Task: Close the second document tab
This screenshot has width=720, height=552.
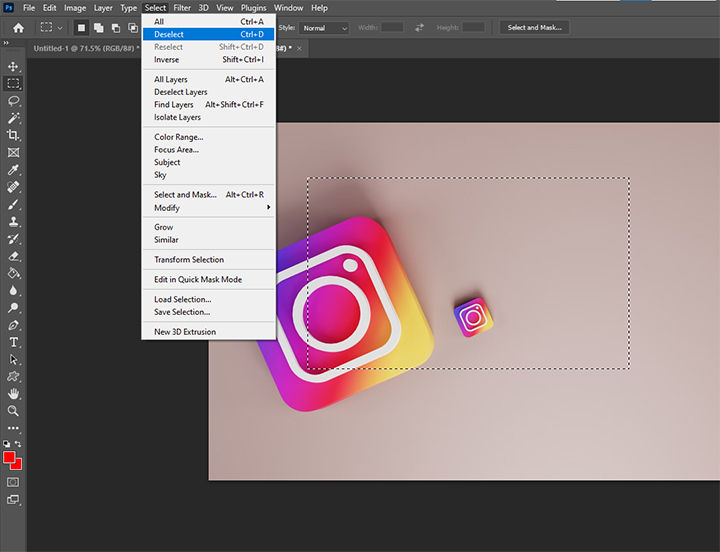Action: (299, 48)
